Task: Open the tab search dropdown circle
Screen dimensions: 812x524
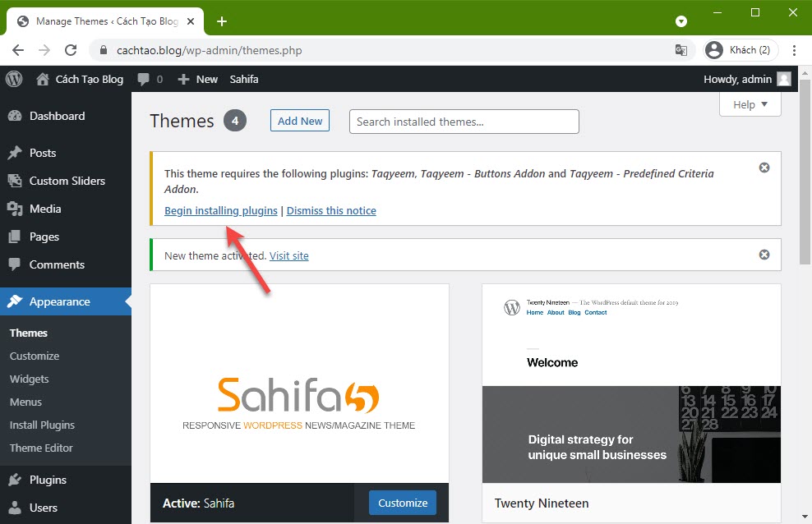Action: click(x=681, y=21)
